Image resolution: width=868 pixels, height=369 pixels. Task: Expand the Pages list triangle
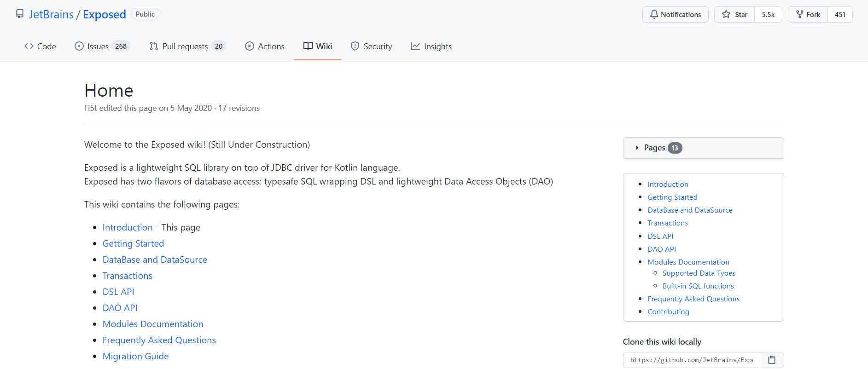click(x=637, y=148)
